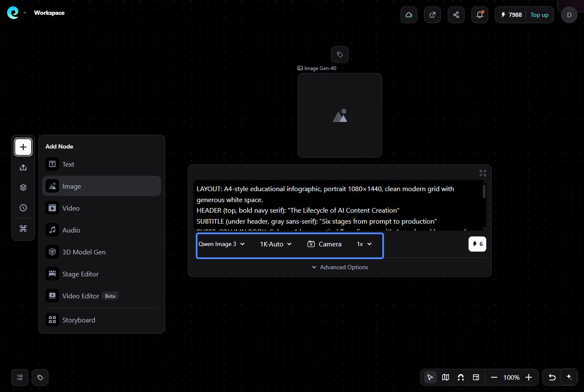Add a 3D Model Gen node

(102, 252)
